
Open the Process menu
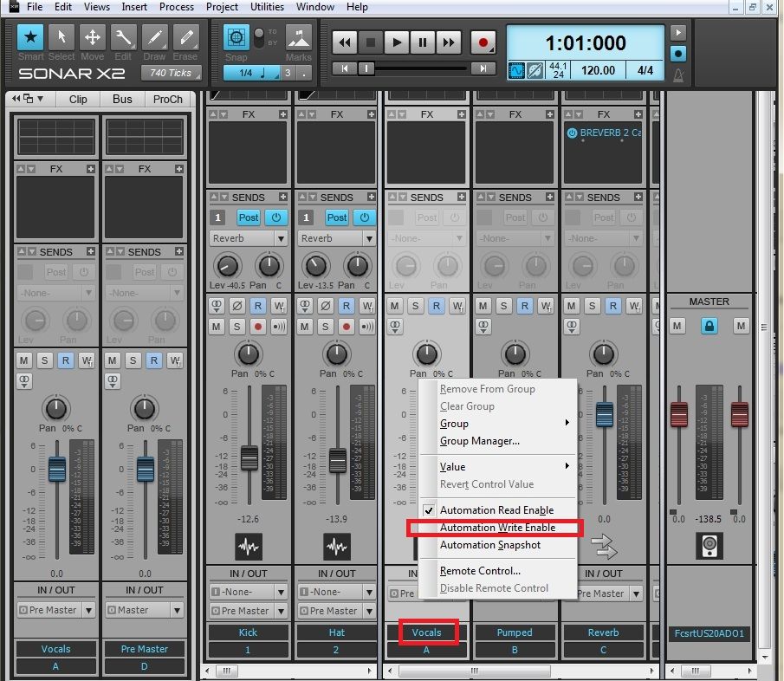coord(177,7)
